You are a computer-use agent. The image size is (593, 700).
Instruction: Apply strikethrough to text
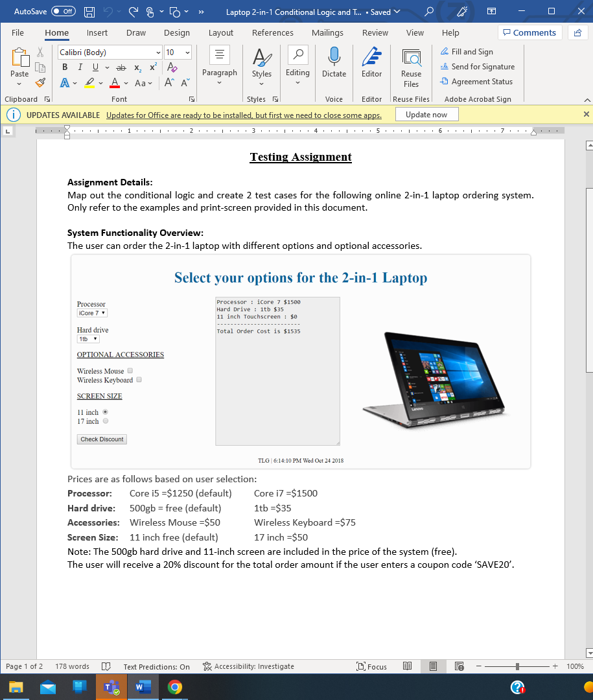tap(121, 67)
